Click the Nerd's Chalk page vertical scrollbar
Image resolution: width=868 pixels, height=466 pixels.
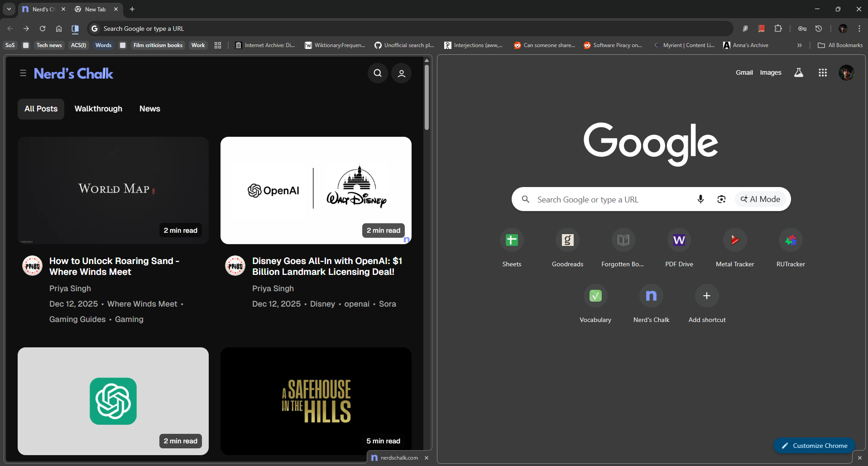pyautogui.click(x=427, y=97)
